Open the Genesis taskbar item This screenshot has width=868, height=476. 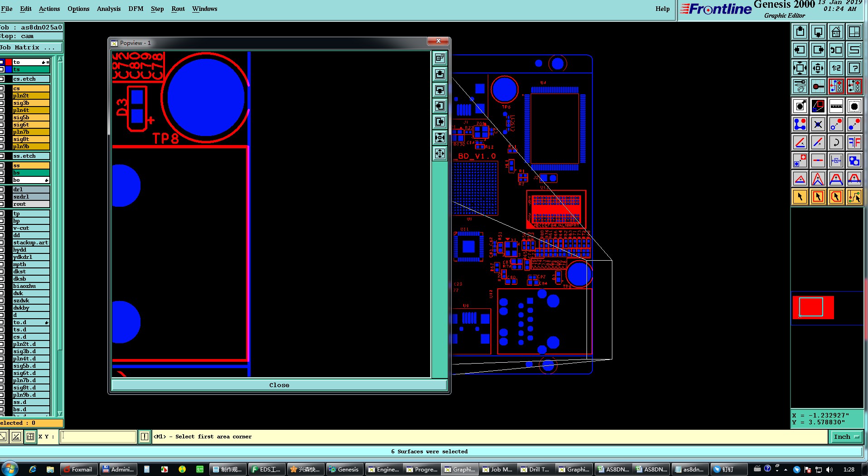344,469
